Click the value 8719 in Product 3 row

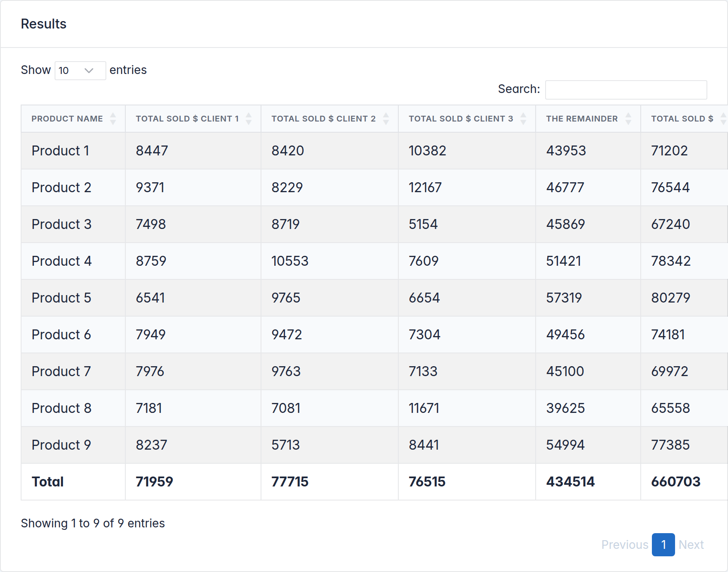[285, 224]
